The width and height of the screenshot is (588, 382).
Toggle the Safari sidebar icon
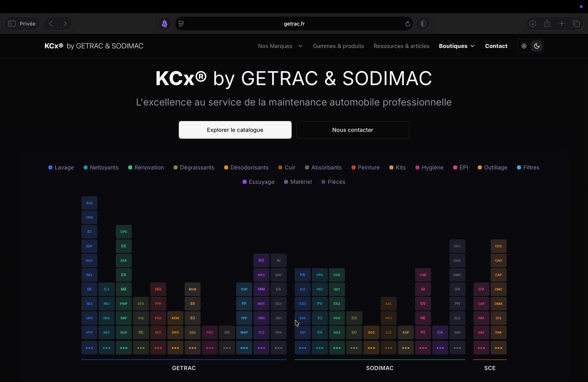tap(12, 24)
